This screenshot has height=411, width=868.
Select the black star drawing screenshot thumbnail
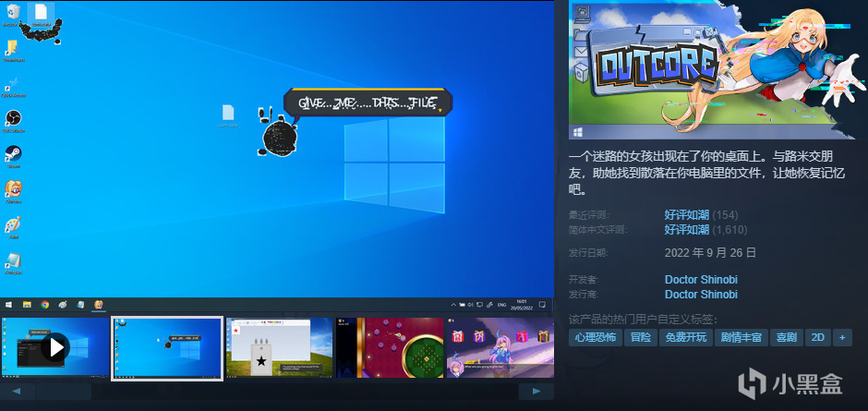(x=280, y=347)
